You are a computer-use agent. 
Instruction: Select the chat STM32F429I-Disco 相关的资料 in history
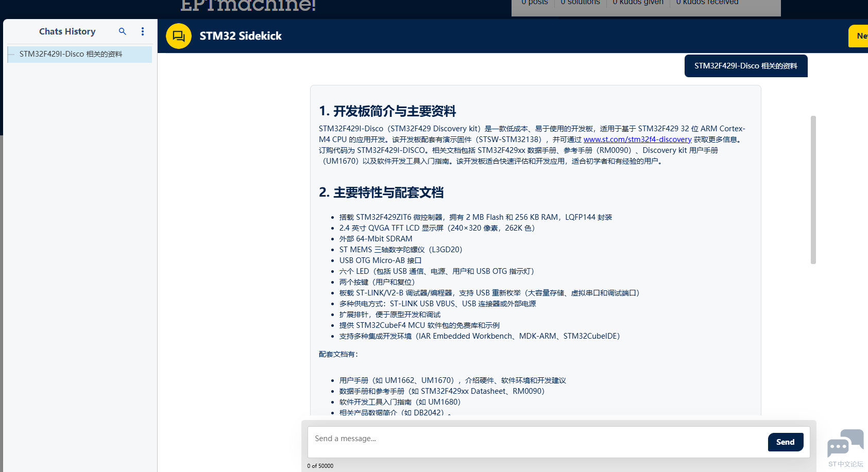(x=71, y=54)
